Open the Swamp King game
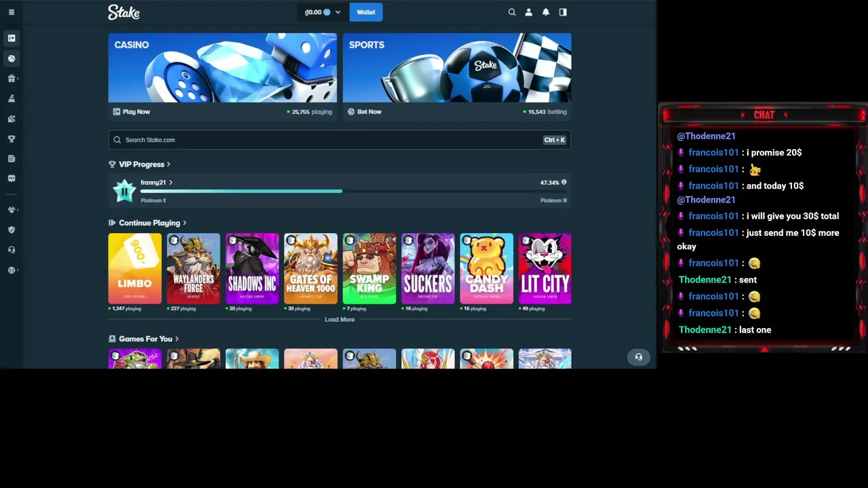The width and height of the screenshot is (868, 488). tap(370, 268)
